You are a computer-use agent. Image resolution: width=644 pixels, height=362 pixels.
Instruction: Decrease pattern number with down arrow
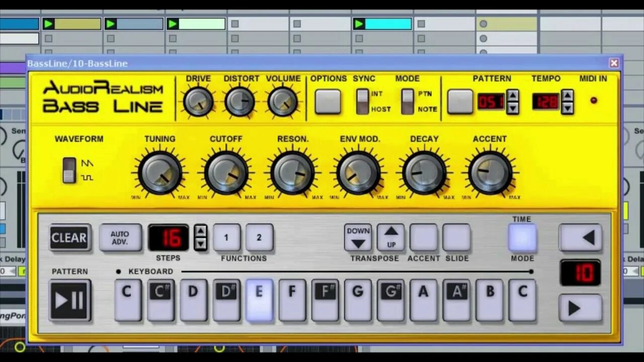pyautogui.click(x=512, y=108)
